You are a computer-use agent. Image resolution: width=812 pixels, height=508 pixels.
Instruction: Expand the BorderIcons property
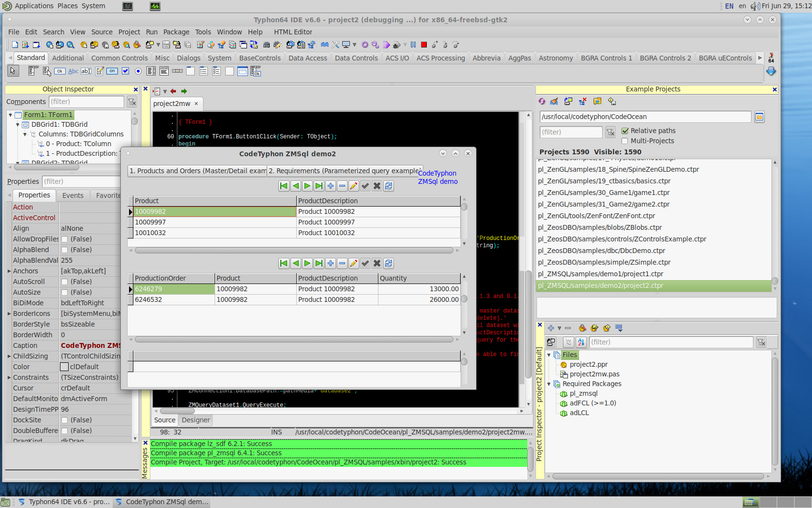click(9, 314)
